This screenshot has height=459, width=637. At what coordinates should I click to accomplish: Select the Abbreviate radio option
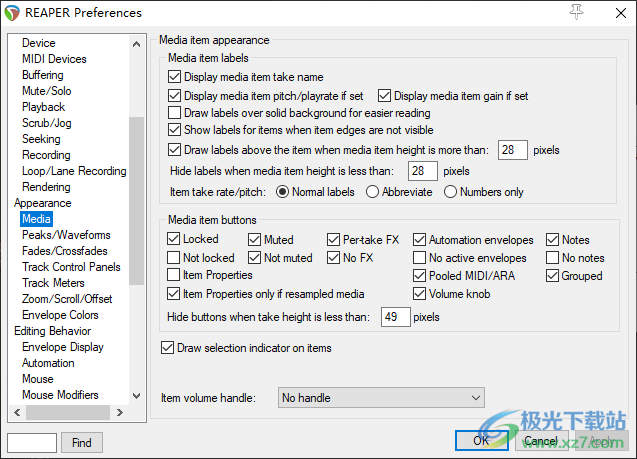pos(373,192)
